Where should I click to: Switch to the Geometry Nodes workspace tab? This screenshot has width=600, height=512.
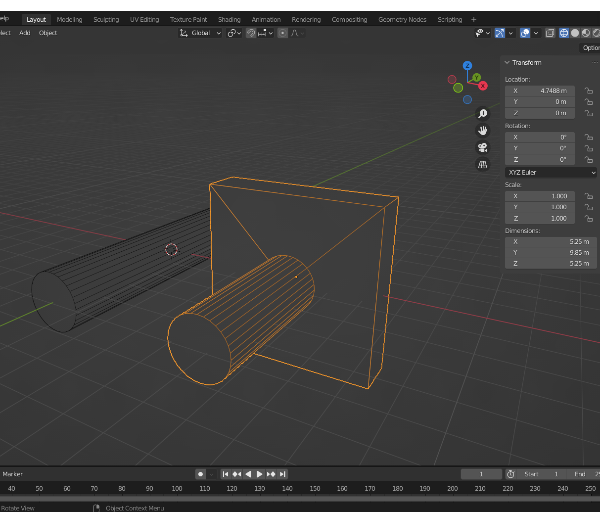(x=402, y=20)
